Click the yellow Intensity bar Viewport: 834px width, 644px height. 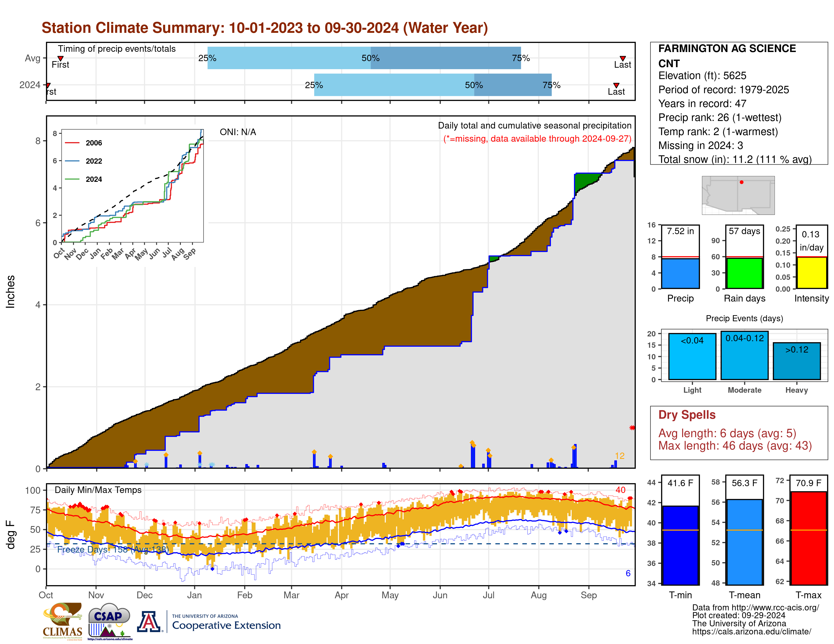[812, 273]
